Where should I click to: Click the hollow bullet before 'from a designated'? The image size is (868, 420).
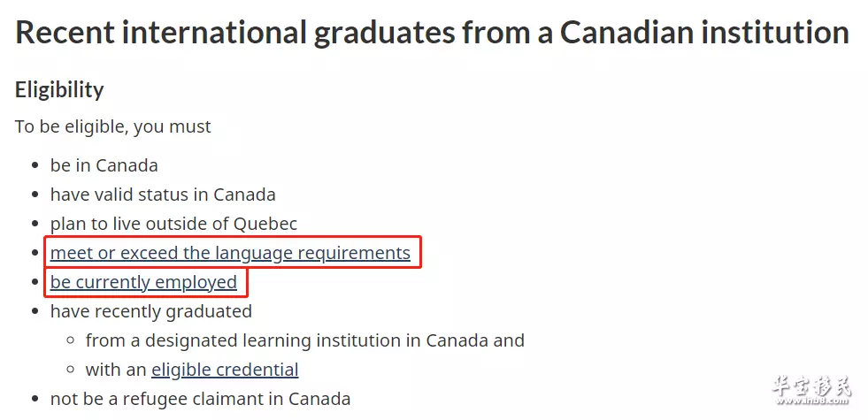(70, 340)
